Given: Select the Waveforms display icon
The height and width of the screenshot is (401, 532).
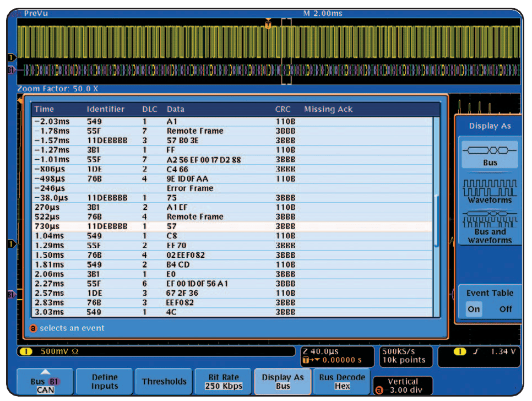Looking at the screenshot, I should (490, 191).
